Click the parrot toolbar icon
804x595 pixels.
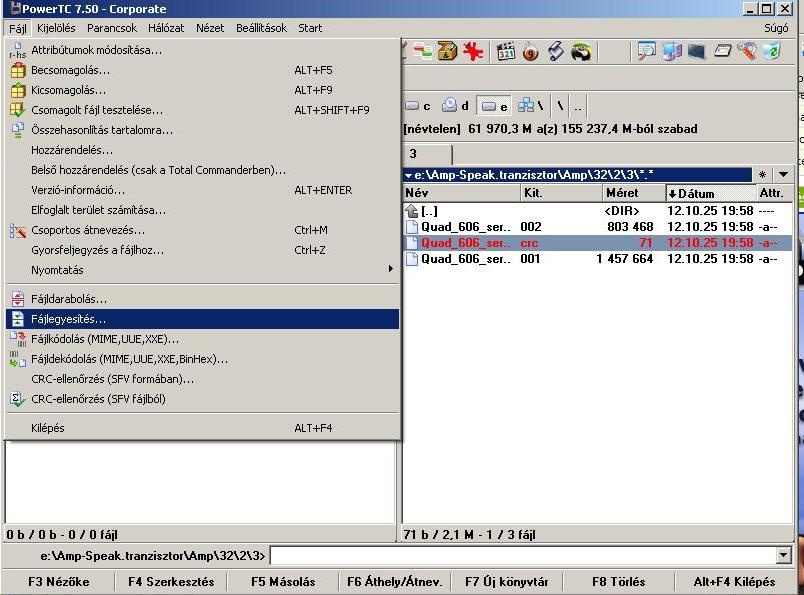coord(581,51)
